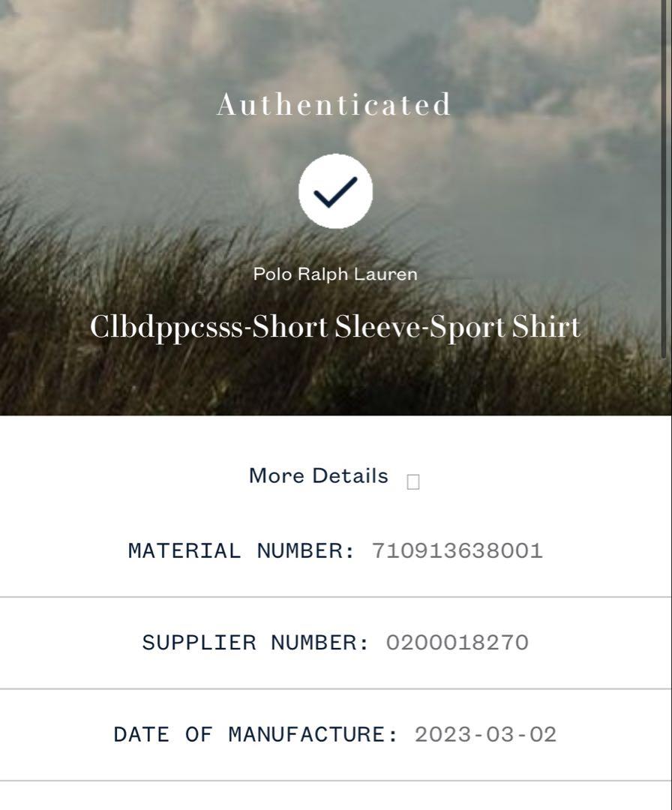Select the manufacture date value 2023-03-02
Viewport: 672px width, 810px height.
pos(485,734)
